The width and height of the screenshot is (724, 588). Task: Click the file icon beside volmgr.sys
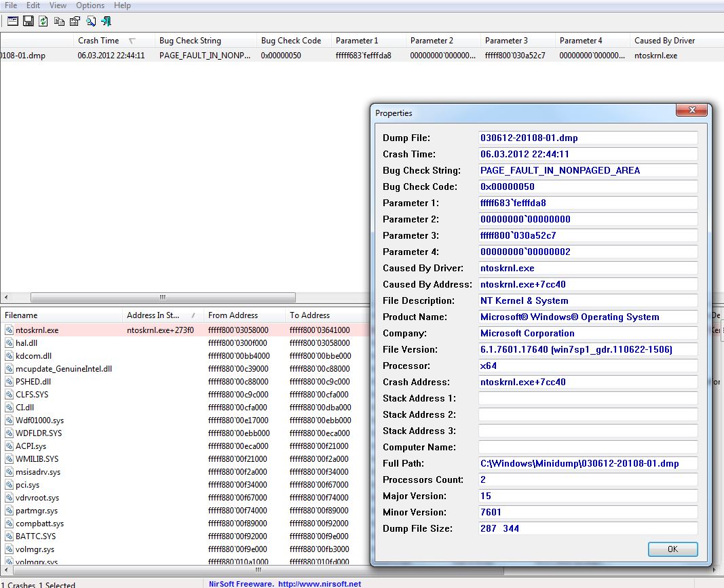[x=9, y=549]
